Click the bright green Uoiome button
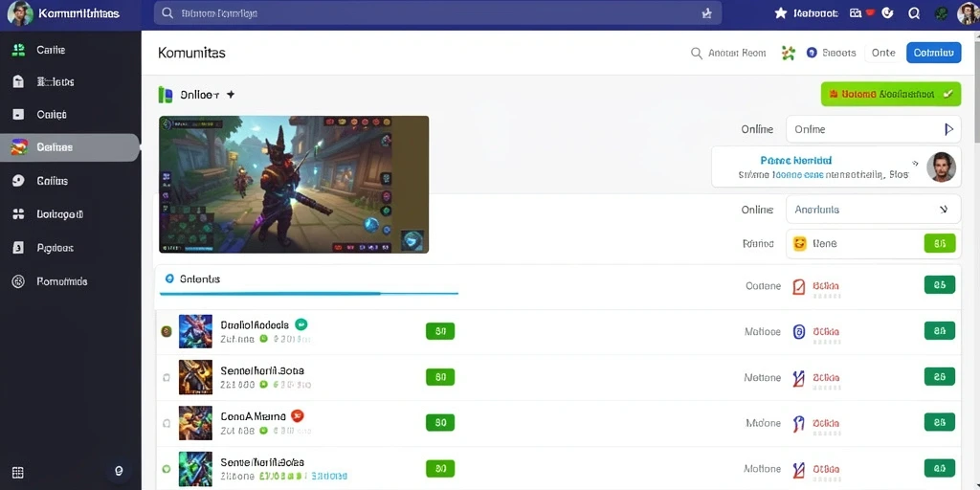Screen dimensions: 980x490 point(891,94)
